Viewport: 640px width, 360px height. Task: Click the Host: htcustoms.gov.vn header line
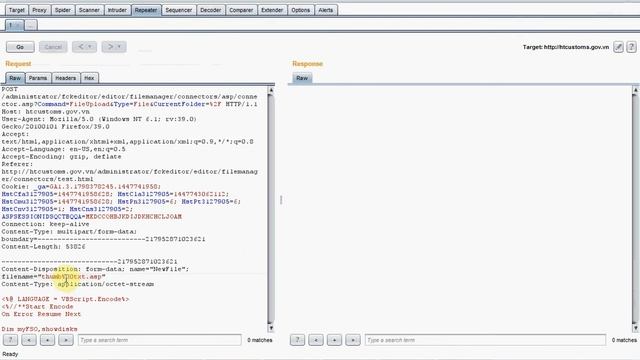pyautogui.click(x=45, y=111)
